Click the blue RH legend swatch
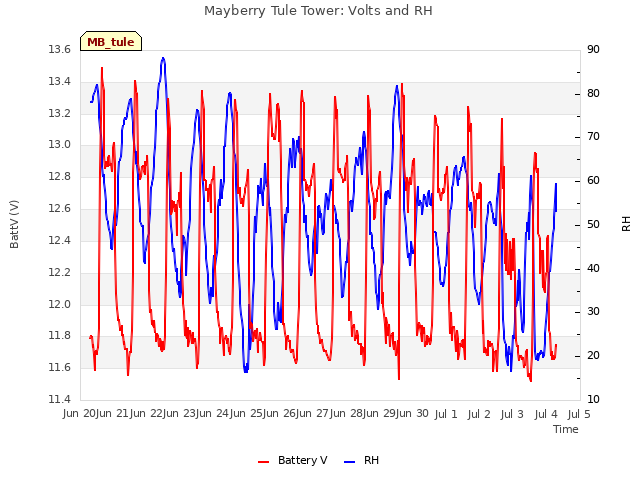The height and width of the screenshot is (480, 640). tap(350, 462)
